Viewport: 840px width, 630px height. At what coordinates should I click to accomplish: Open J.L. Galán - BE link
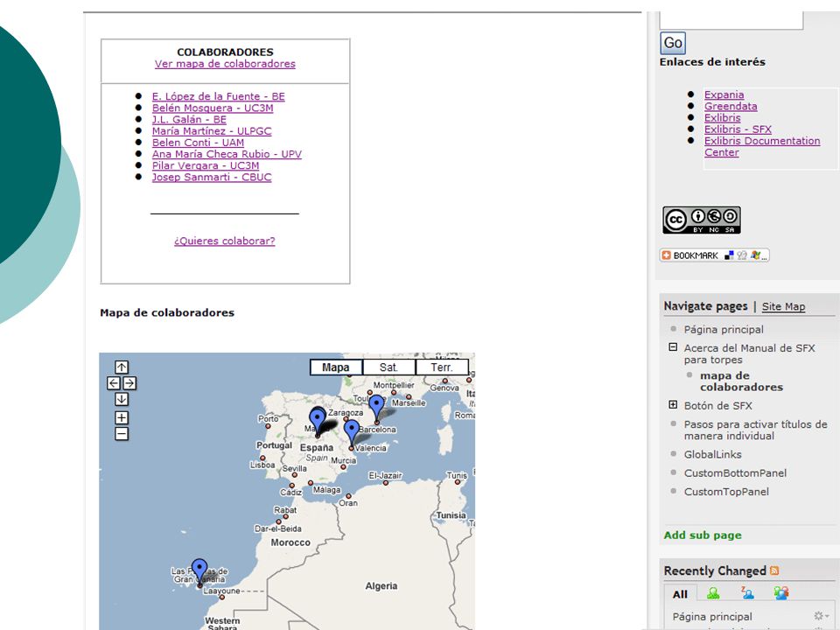(189, 120)
